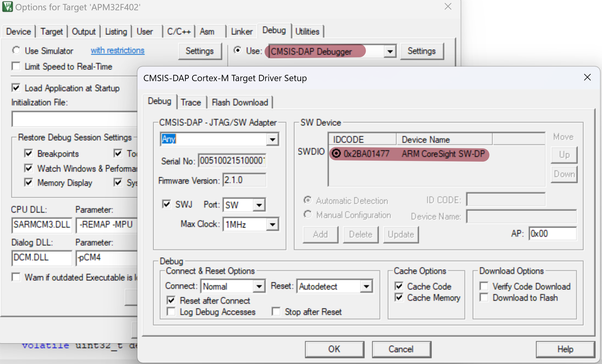Open the Linker tab
The width and height of the screenshot is (602, 364).
tap(242, 31)
